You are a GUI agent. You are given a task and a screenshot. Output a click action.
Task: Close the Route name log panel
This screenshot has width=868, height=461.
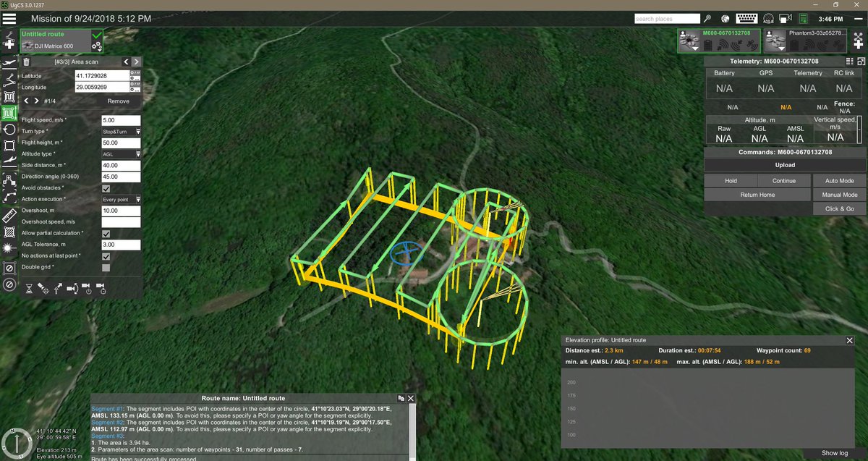[x=411, y=398]
